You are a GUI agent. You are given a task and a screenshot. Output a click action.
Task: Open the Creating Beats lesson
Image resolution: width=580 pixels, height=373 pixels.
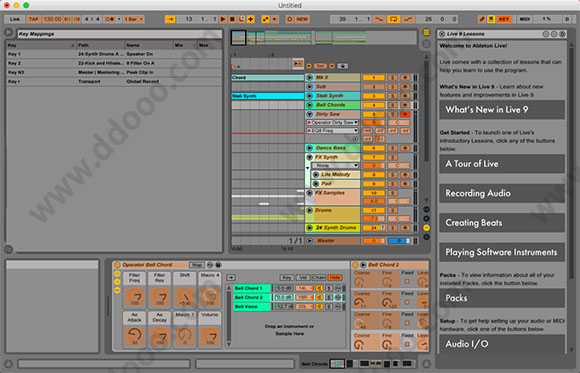(x=502, y=223)
